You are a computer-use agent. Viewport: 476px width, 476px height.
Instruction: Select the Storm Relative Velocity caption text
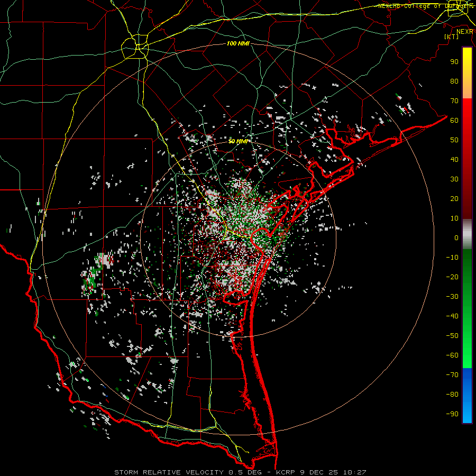click(x=240, y=472)
